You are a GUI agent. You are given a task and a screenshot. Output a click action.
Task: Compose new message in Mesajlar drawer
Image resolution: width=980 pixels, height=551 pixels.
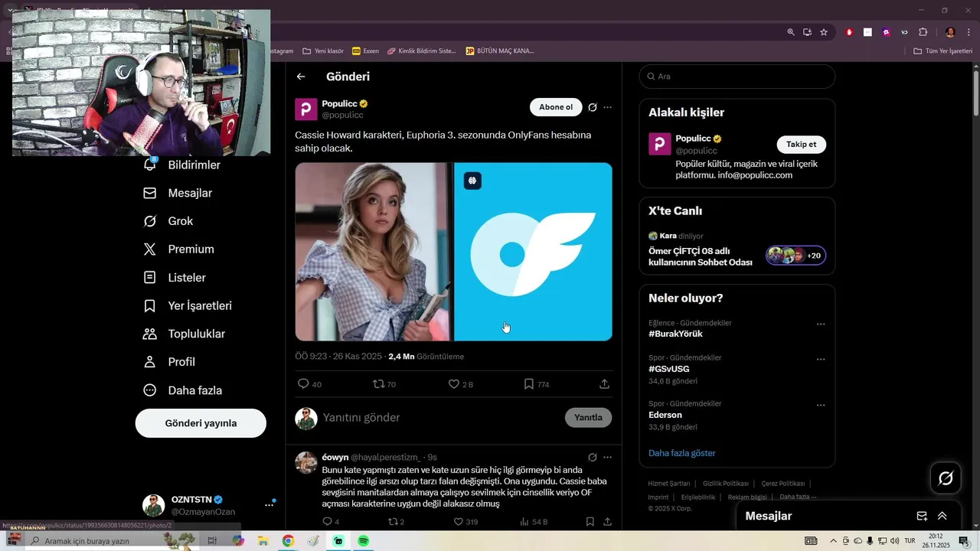(x=923, y=517)
